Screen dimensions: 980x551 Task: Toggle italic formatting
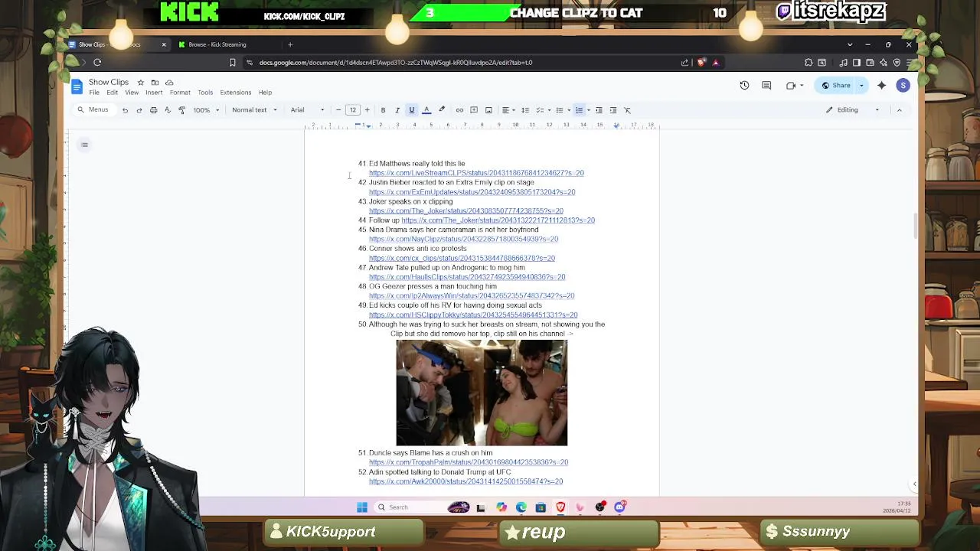coord(397,110)
